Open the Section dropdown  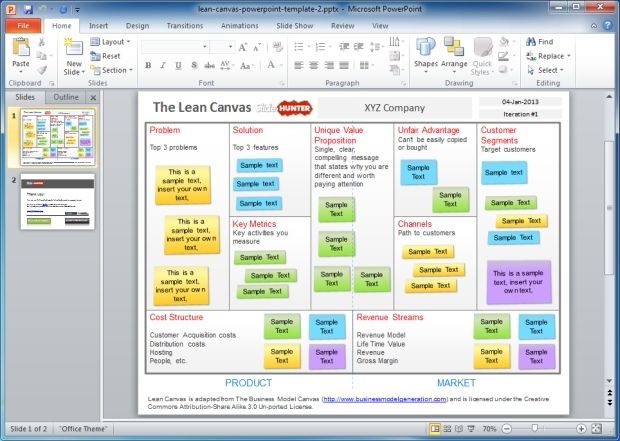coord(112,70)
